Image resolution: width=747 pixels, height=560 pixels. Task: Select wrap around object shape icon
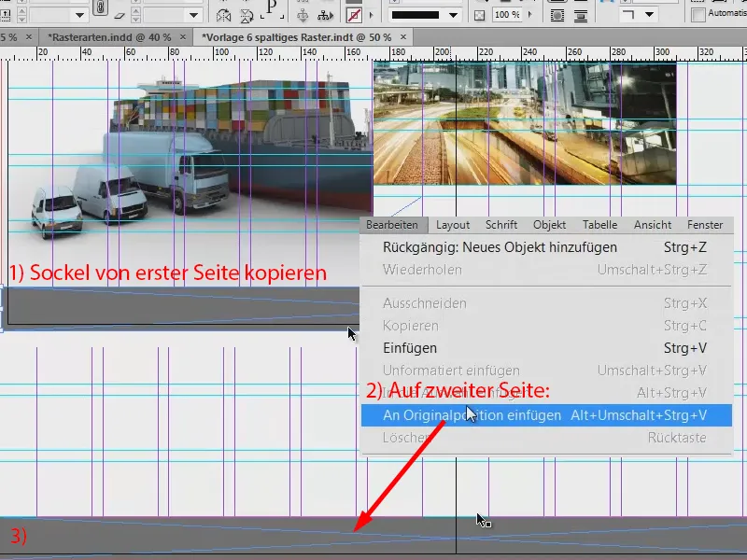(557, 15)
